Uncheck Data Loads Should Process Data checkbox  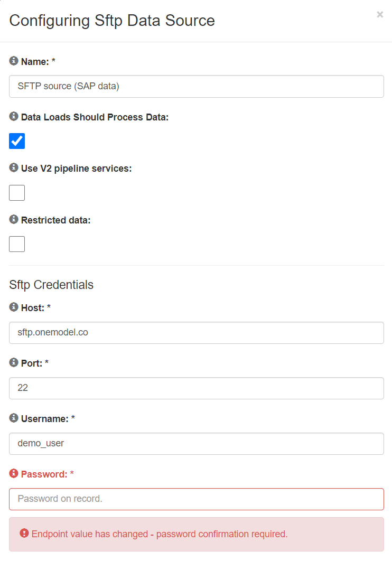click(x=17, y=141)
